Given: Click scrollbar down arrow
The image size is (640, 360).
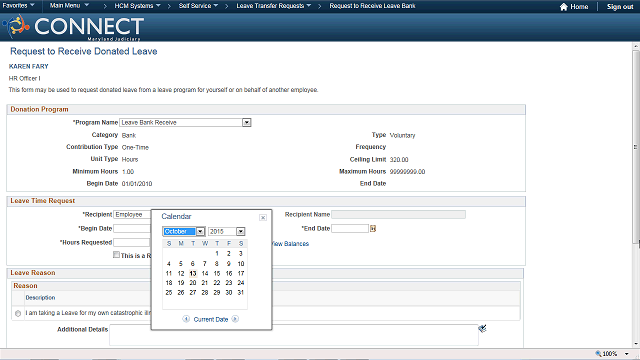Looking at the screenshot, I should pyautogui.click(x=636, y=344).
